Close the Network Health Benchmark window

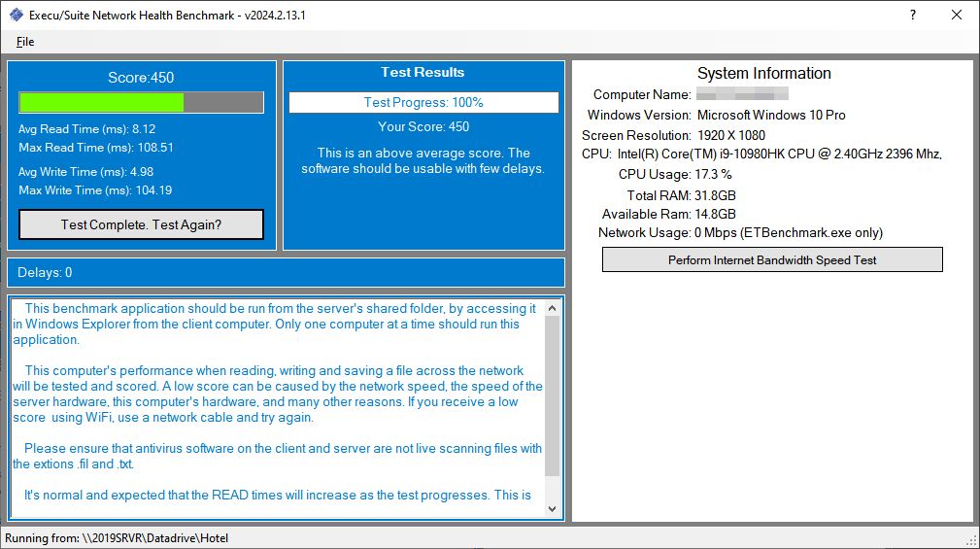coord(957,15)
